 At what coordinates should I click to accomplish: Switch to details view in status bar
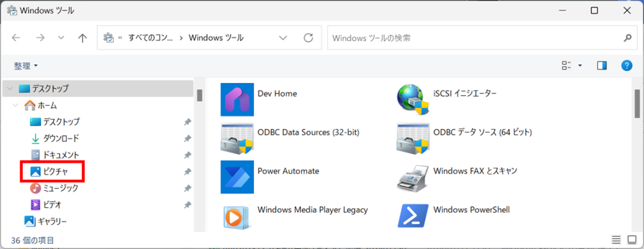click(x=616, y=240)
